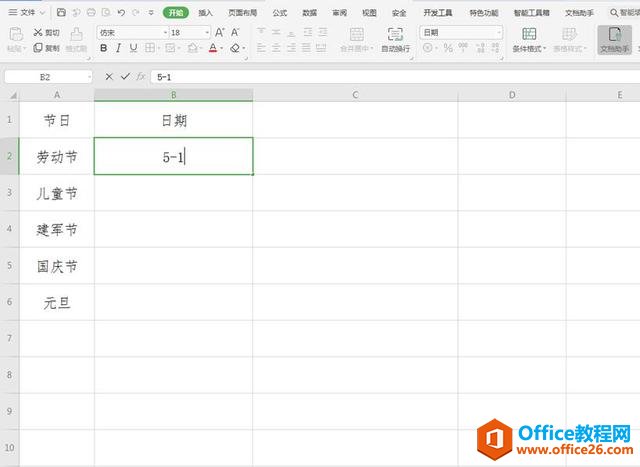Screen dimensions: 640x467
Task: Open the Formulas (公式) tab
Action: click(x=280, y=13)
